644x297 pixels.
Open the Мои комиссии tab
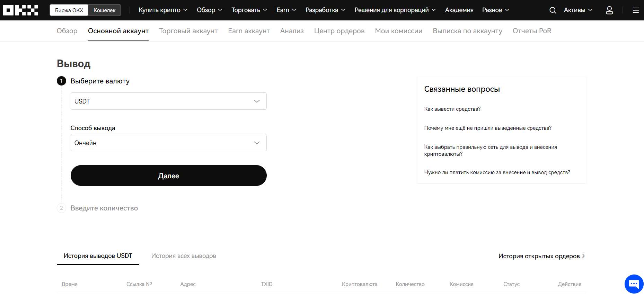pos(398,31)
